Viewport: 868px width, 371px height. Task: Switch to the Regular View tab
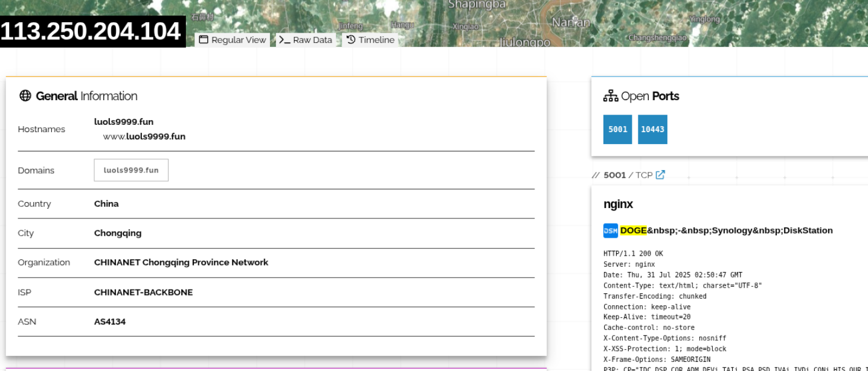[x=233, y=40]
